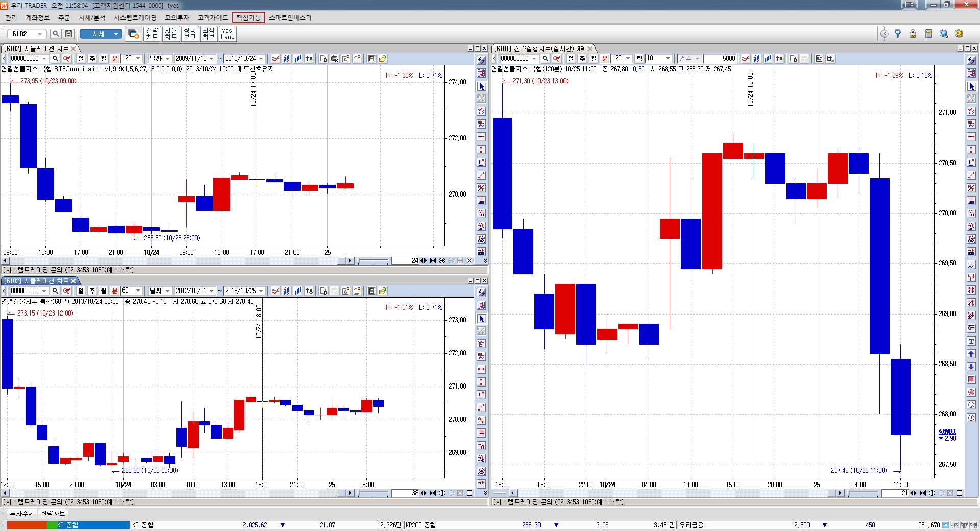980x531 pixels.
Task: Select the horizontal line tool in right chart sidebar
Action: [x=971, y=137]
